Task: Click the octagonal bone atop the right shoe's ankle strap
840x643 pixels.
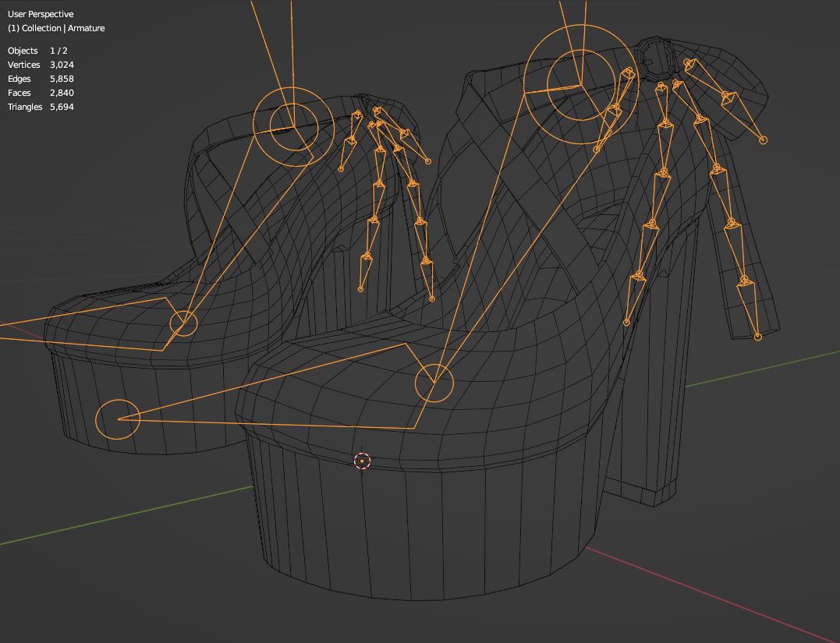Action: tap(655, 57)
